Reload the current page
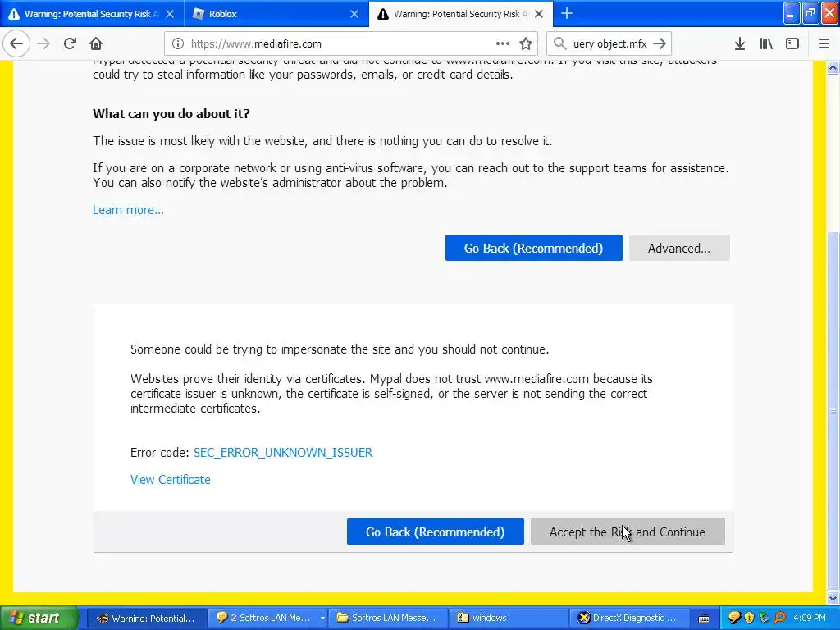The image size is (840, 630). click(70, 44)
